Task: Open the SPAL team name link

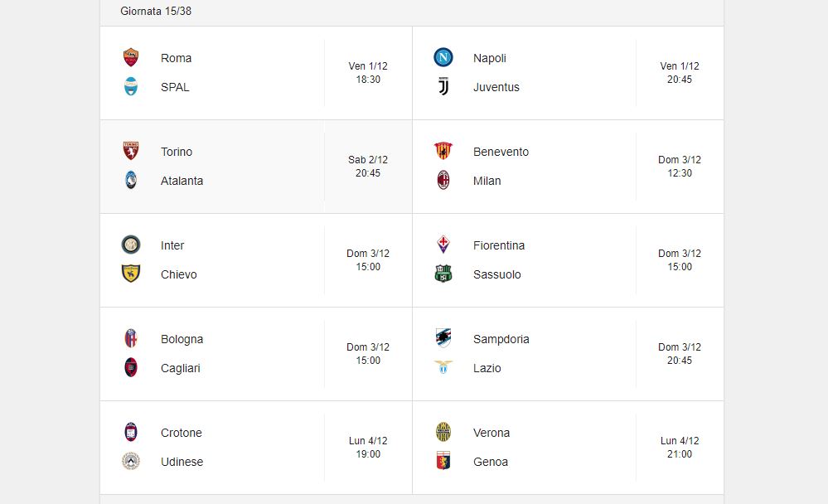Action: [x=175, y=87]
